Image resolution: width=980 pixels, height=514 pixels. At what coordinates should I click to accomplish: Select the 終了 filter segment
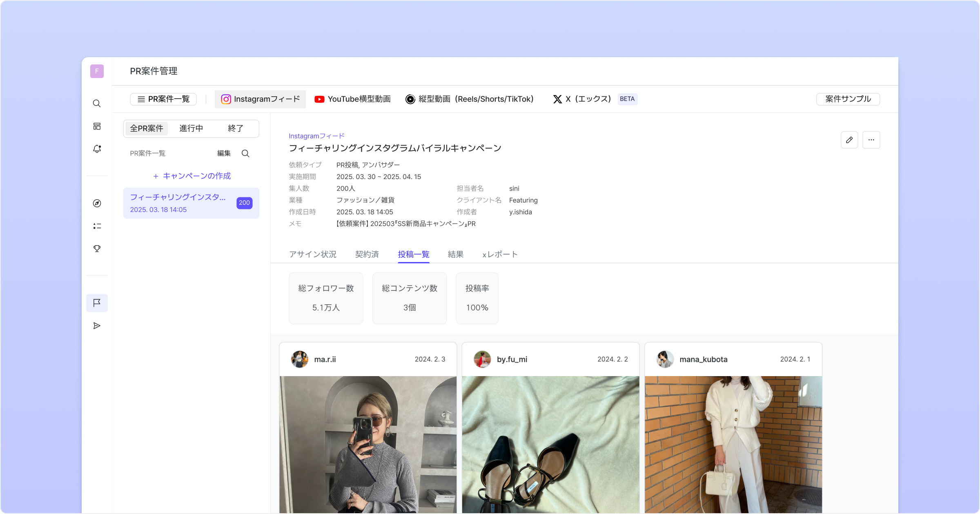(x=236, y=128)
